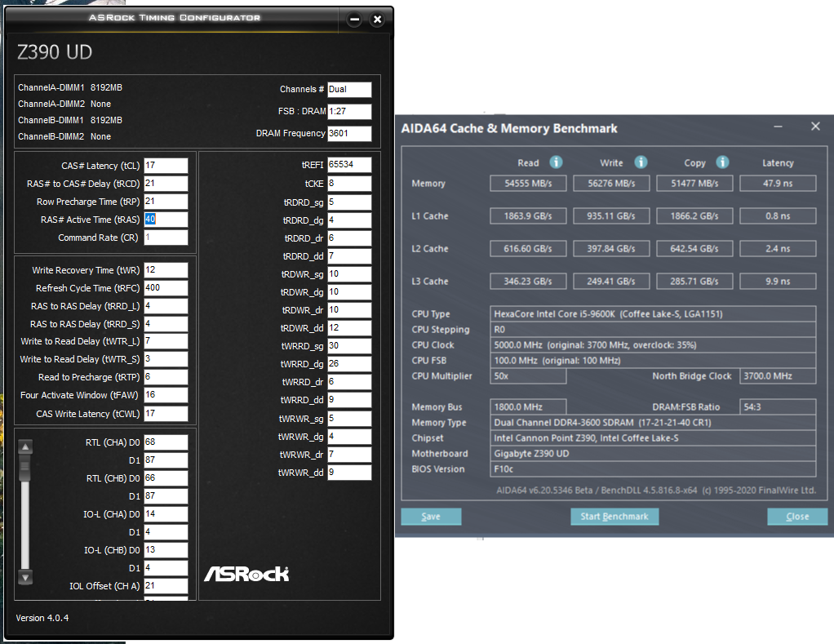Click North Bridge Clock 3700.0 MHz field
This screenshot has height=644, width=834.
pyautogui.click(x=778, y=376)
